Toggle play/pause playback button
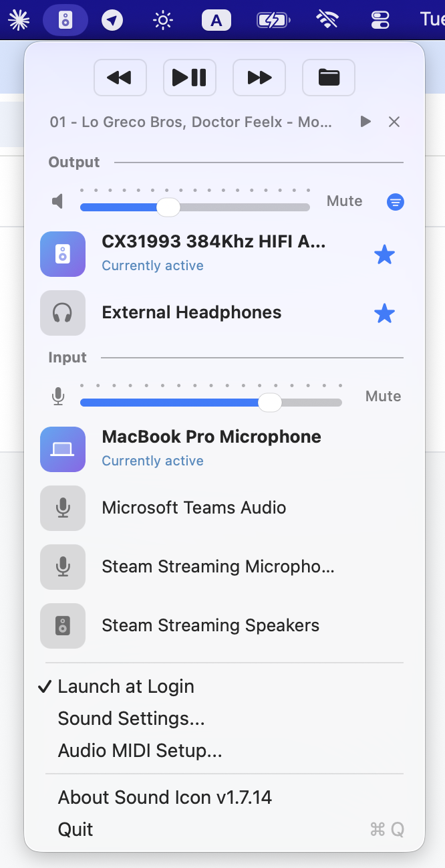 coord(190,78)
